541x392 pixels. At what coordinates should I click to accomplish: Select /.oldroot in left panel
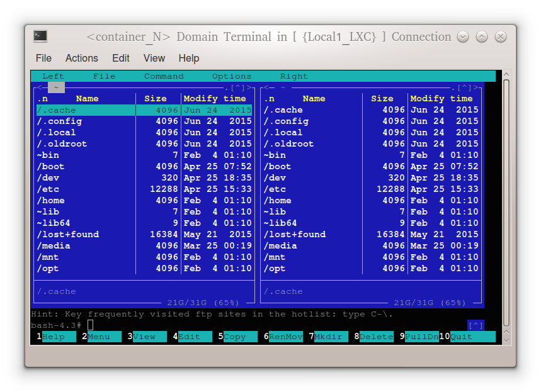point(144,143)
